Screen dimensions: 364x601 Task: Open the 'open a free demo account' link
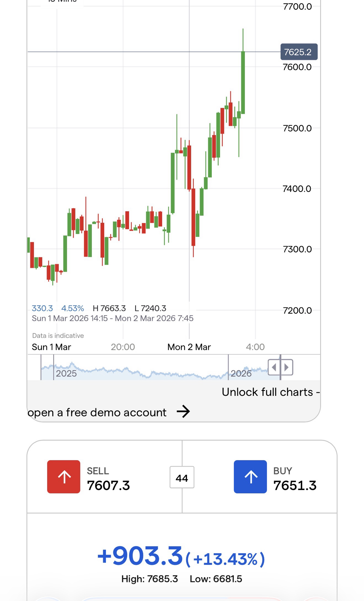click(x=97, y=413)
